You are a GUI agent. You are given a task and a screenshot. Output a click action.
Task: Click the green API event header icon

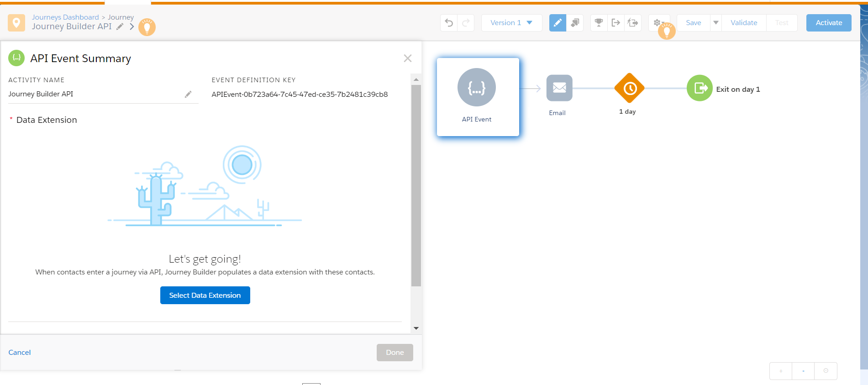(16, 58)
